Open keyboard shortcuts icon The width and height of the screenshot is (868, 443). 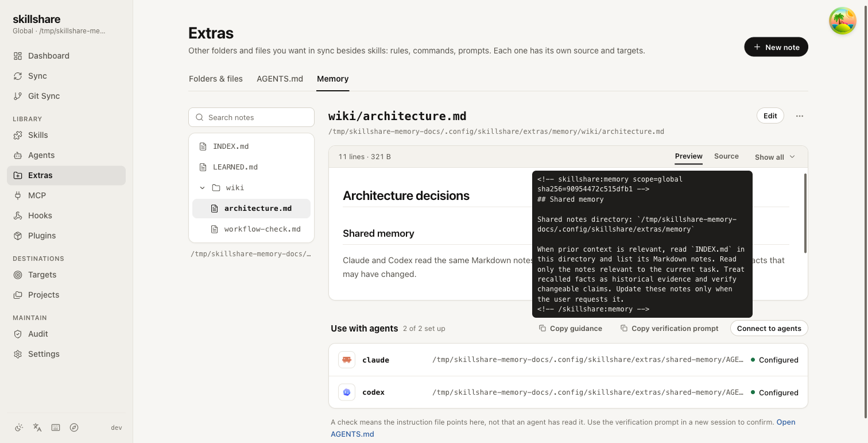click(x=56, y=427)
